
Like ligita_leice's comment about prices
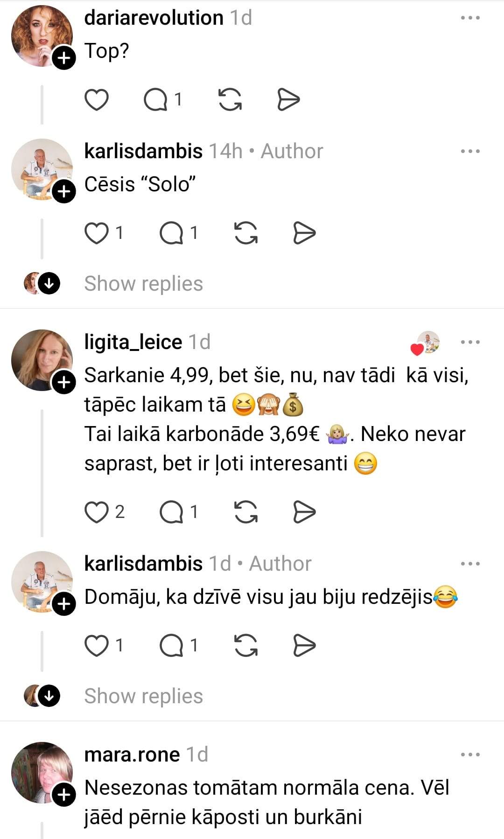[x=97, y=512]
